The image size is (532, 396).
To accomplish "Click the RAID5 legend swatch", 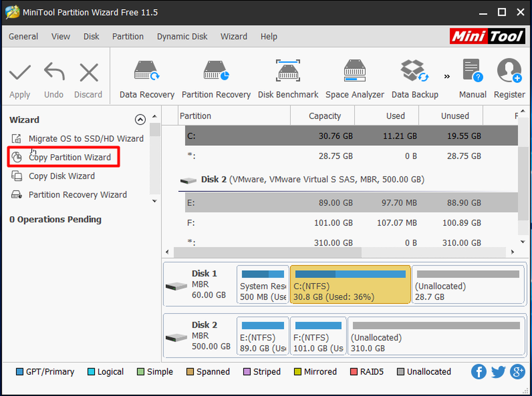I will [x=353, y=372].
